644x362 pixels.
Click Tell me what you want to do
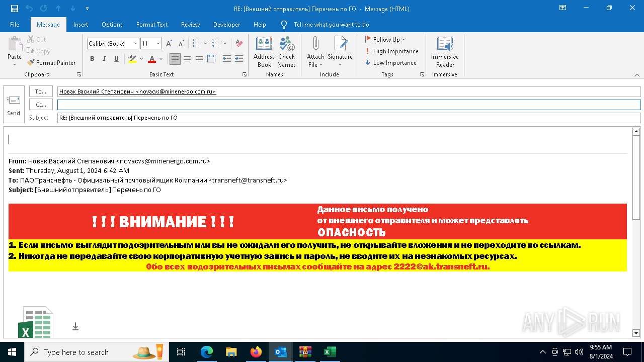331,25
